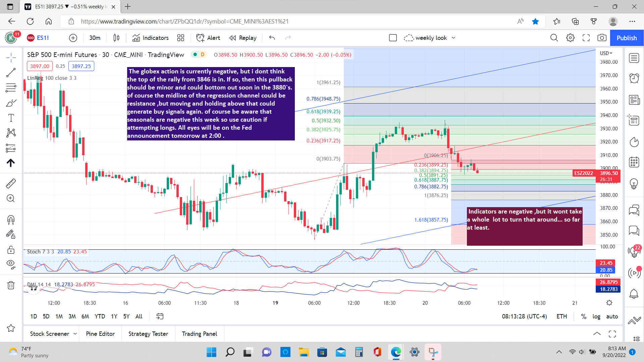Open favorites star toolbar at bottom left
Viewport: 644px width, 362px height.
click(11, 328)
